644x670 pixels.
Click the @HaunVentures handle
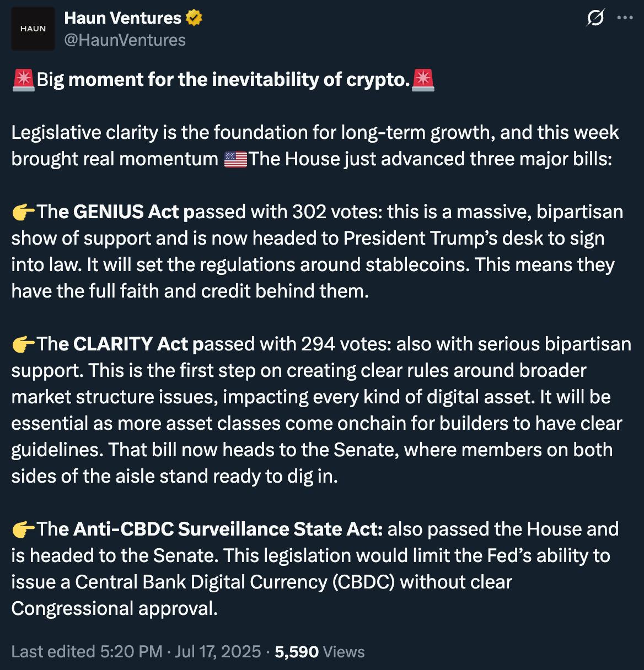[125, 39]
